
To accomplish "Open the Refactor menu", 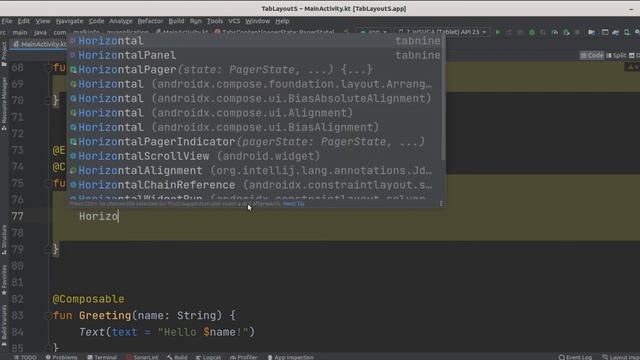I will 150,21.
